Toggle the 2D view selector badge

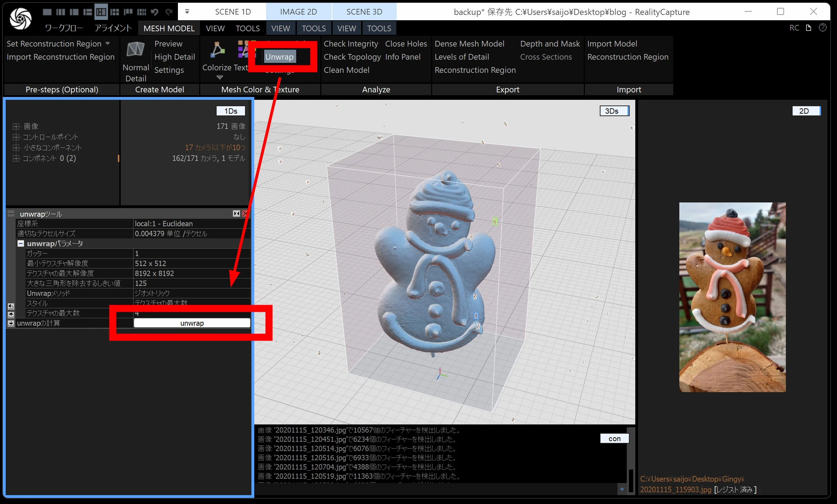(x=806, y=111)
